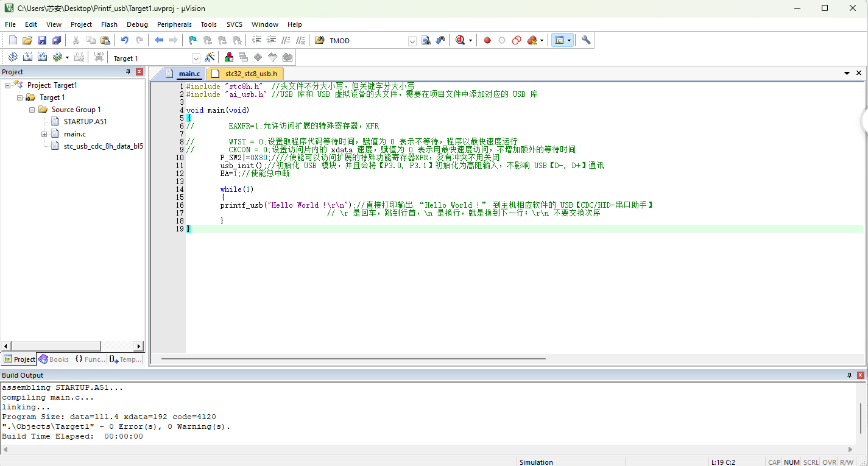Collapse the Project: Target1 tree node
868x466 pixels.
[x=8, y=85]
